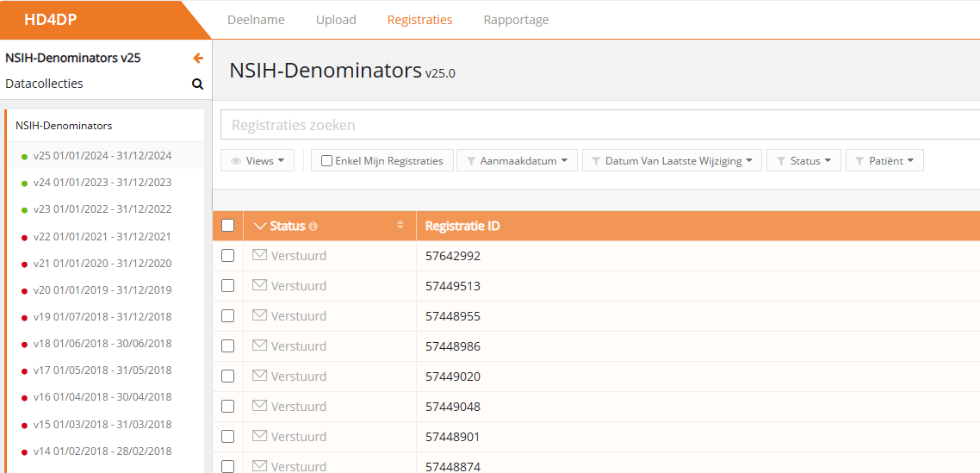This screenshot has height=473, width=980.
Task: Enable the Enkel Mijn Registraties checkbox
Action: (x=326, y=161)
